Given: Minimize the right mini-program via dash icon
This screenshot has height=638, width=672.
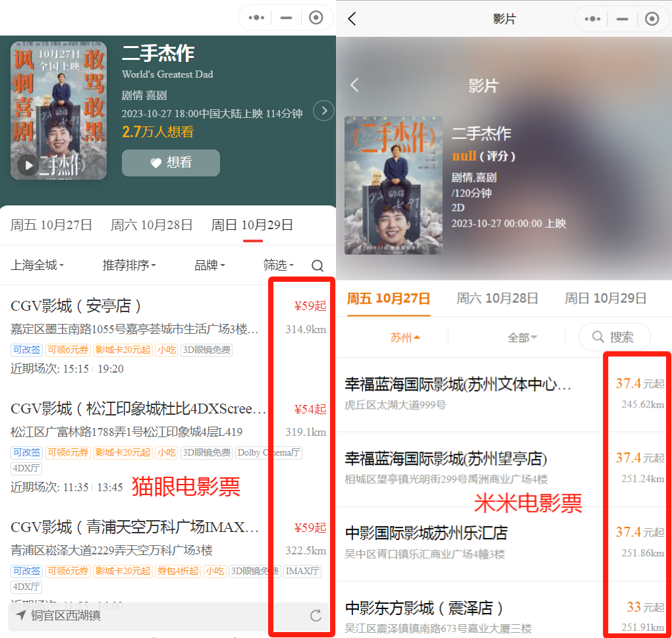Looking at the screenshot, I should [x=623, y=19].
